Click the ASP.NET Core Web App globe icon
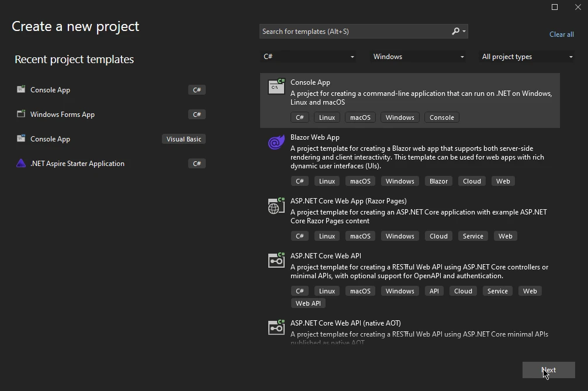 point(276,206)
